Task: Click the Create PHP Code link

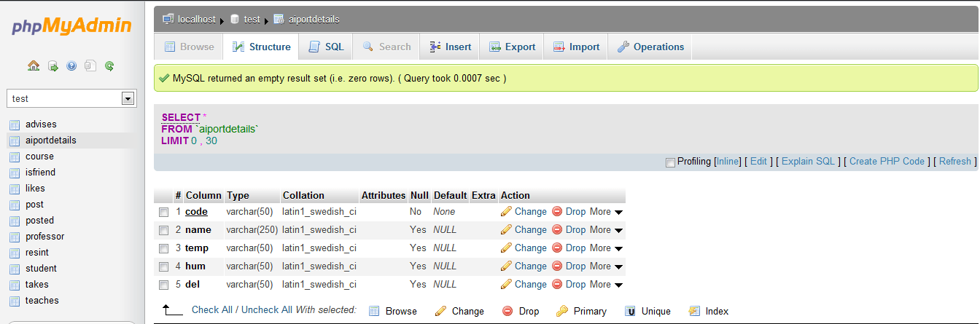Action: tap(887, 162)
